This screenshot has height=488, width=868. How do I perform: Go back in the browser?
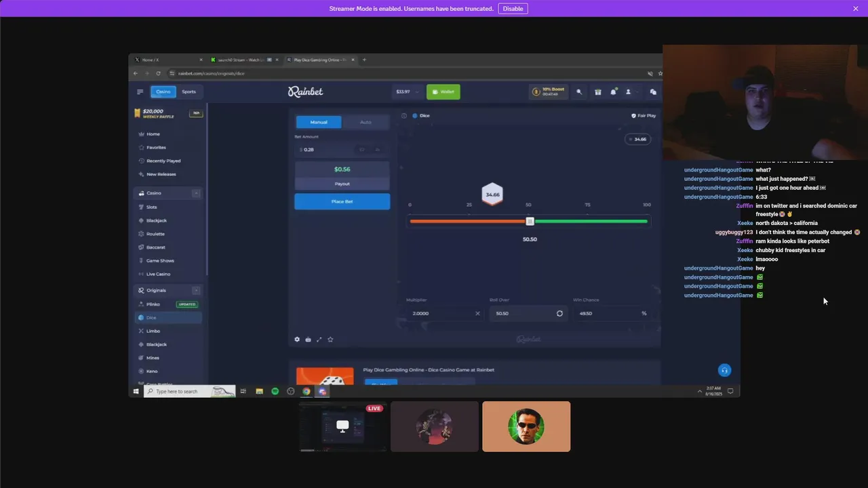136,73
